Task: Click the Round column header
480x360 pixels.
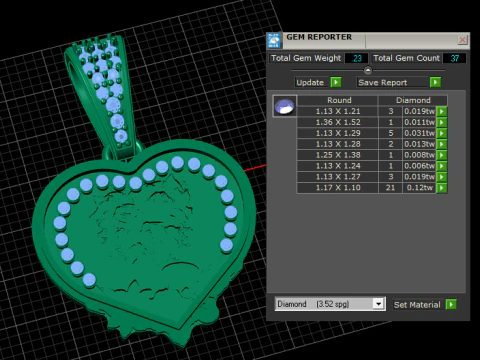Action: coord(338,100)
